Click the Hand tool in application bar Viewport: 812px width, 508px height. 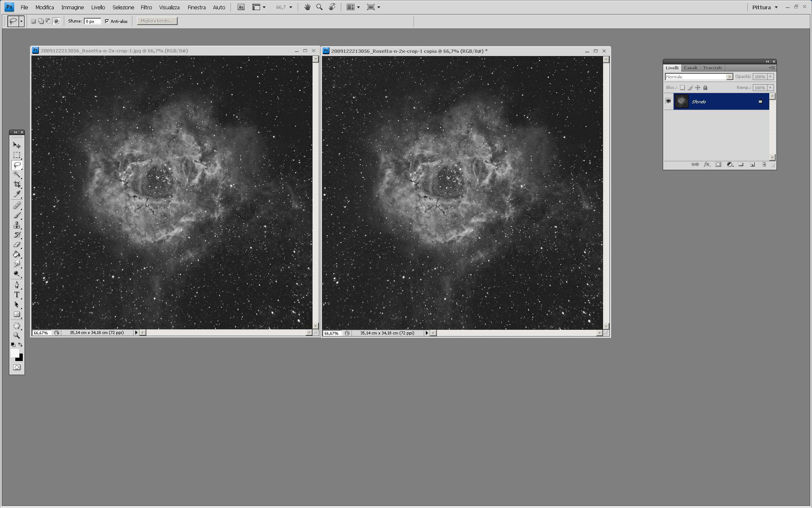(x=307, y=7)
